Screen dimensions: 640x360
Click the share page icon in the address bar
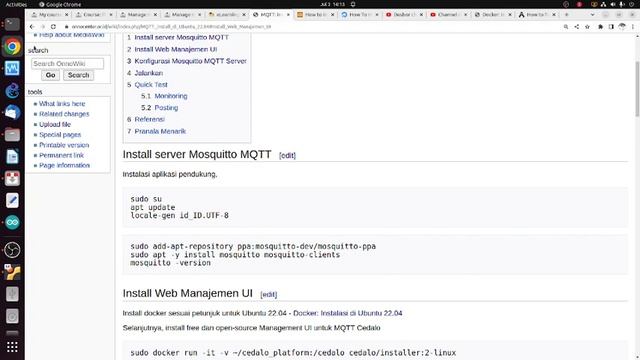pyautogui.click(x=576, y=27)
